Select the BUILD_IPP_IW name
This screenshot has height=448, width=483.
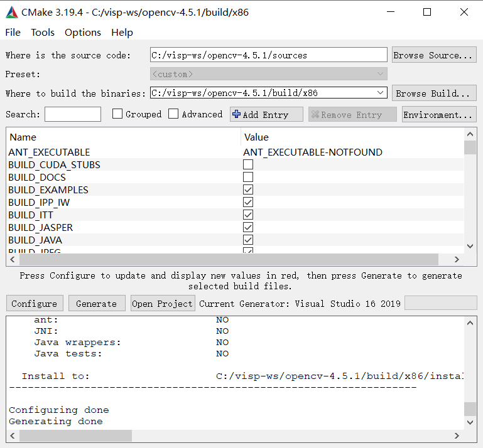pos(39,203)
